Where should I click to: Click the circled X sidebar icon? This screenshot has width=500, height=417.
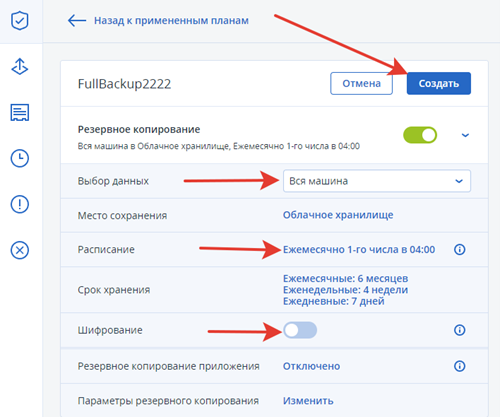[20, 250]
